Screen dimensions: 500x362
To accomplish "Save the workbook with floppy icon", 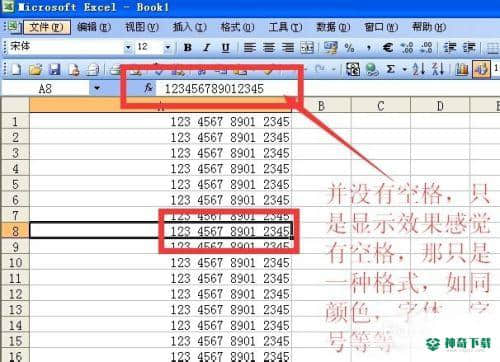I will (55, 70).
